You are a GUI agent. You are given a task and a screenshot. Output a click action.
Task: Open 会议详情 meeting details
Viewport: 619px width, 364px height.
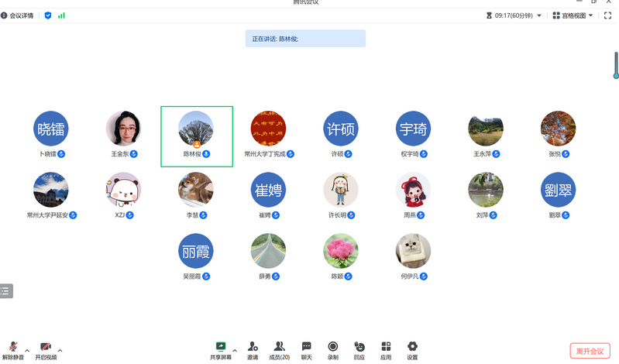(17, 15)
